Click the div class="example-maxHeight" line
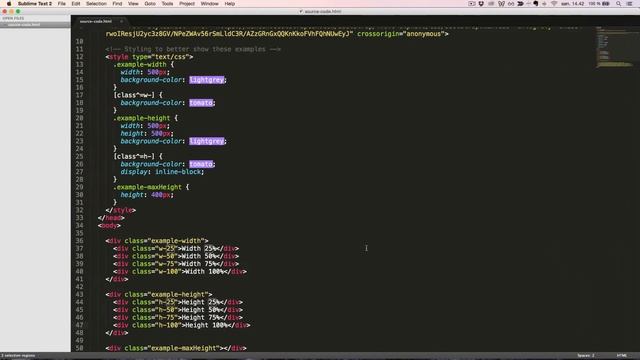 176,348
